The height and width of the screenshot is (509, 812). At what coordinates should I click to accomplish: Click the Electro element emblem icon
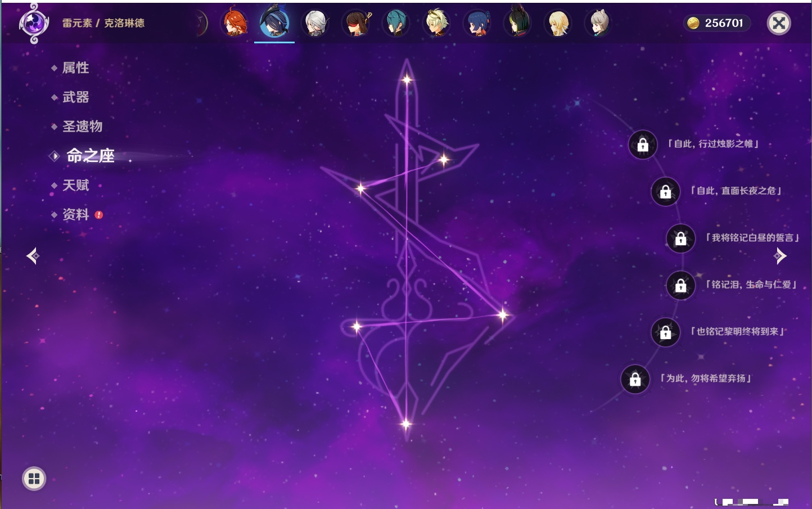tap(34, 23)
